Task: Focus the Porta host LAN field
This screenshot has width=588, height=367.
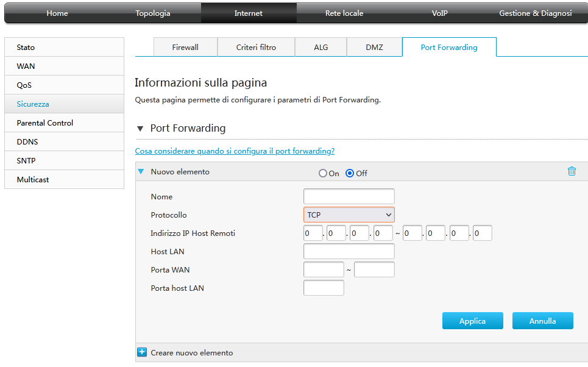Action: click(324, 288)
